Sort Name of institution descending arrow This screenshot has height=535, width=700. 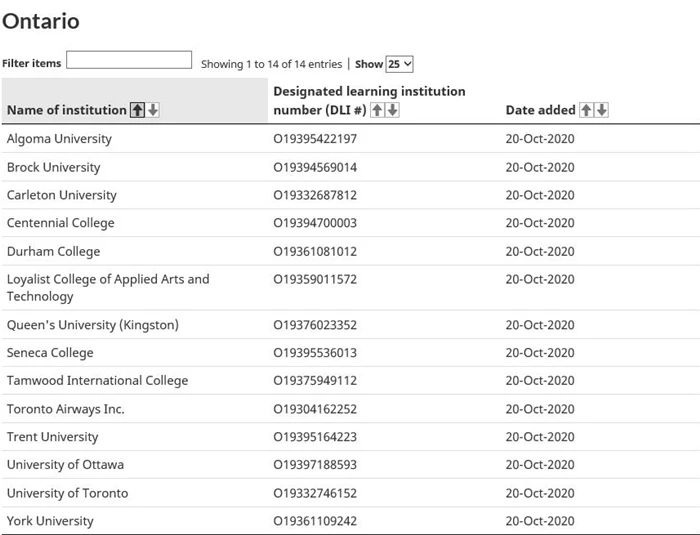point(153,110)
